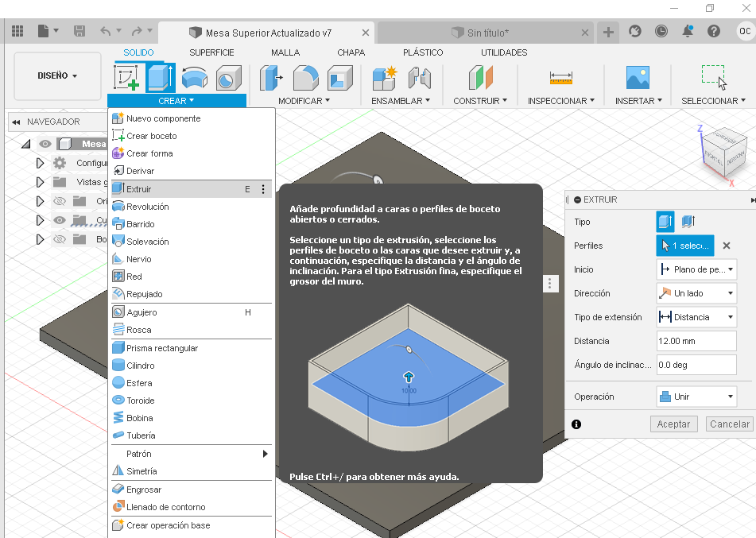Open the Operación Unir dropdown
The height and width of the screenshot is (538, 756).
(696, 397)
